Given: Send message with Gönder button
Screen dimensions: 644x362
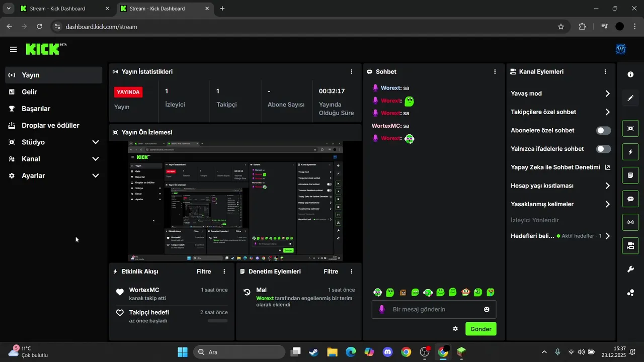Looking at the screenshot, I should point(481,329).
